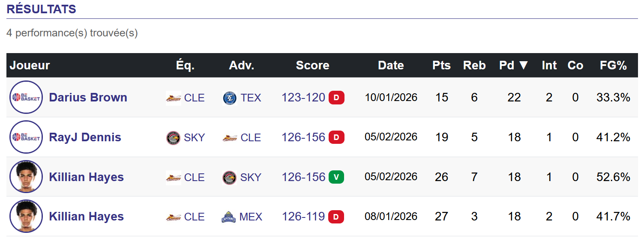Image resolution: width=644 pixels, height=241 pixels.
Task: Open Darius Brown player page
Action: pyautogui.click(x=88, y=98)
